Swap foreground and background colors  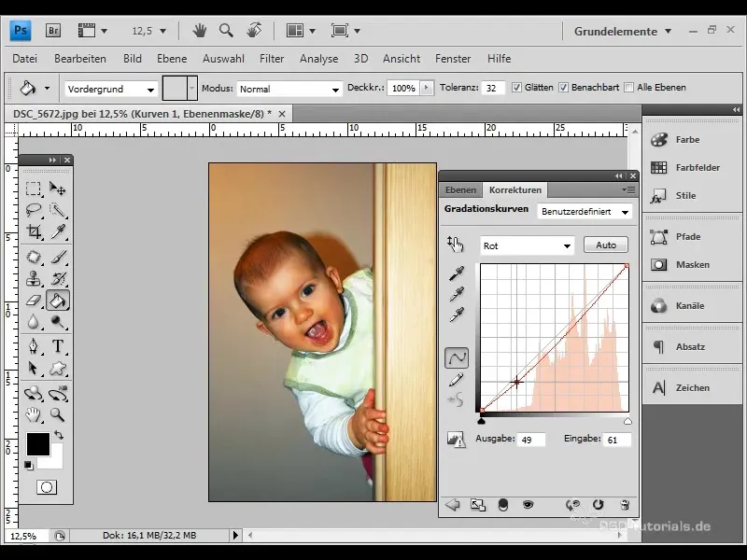click(x=59, y=435)
